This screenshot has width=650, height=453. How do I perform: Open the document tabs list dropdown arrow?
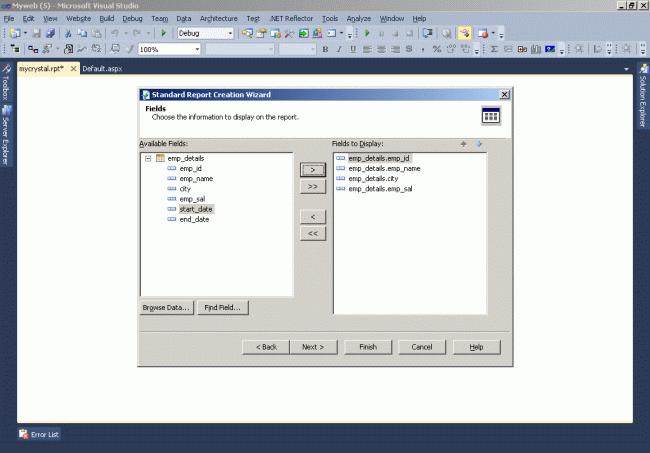click(x=626, y=69)
